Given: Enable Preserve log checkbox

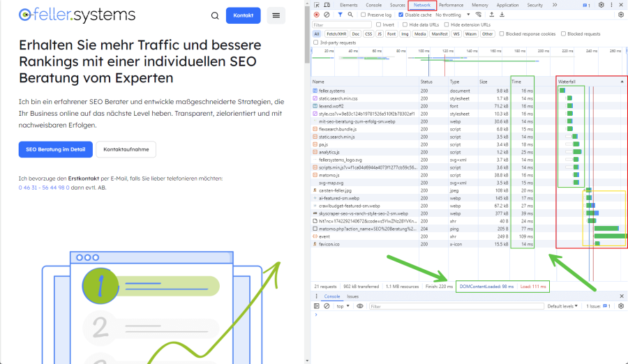Looking at the screenshot, I should coord(364,15).
